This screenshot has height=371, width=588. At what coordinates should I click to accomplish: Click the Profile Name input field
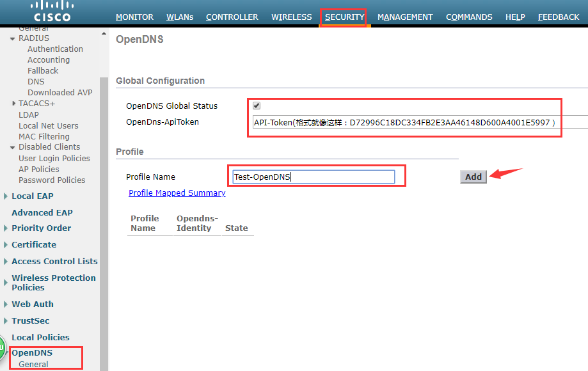click(314, 177)
